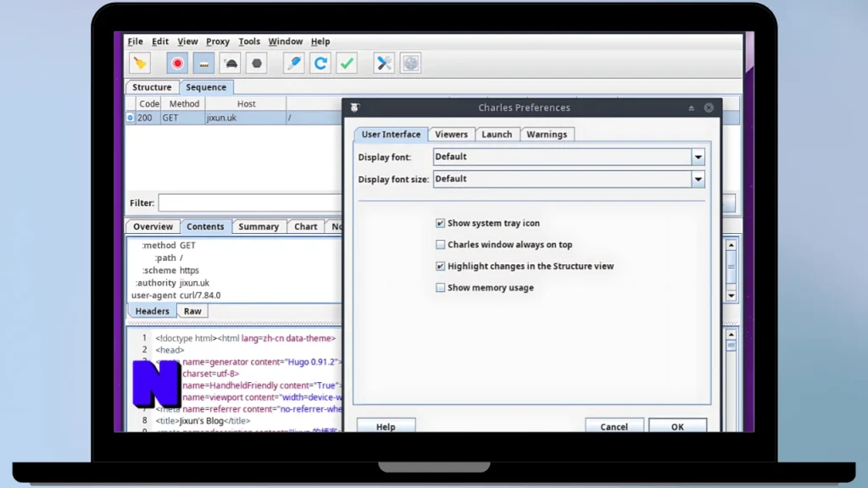868x488 pixels.
Task: Open the File menu
Action: [x=135, y=42]
